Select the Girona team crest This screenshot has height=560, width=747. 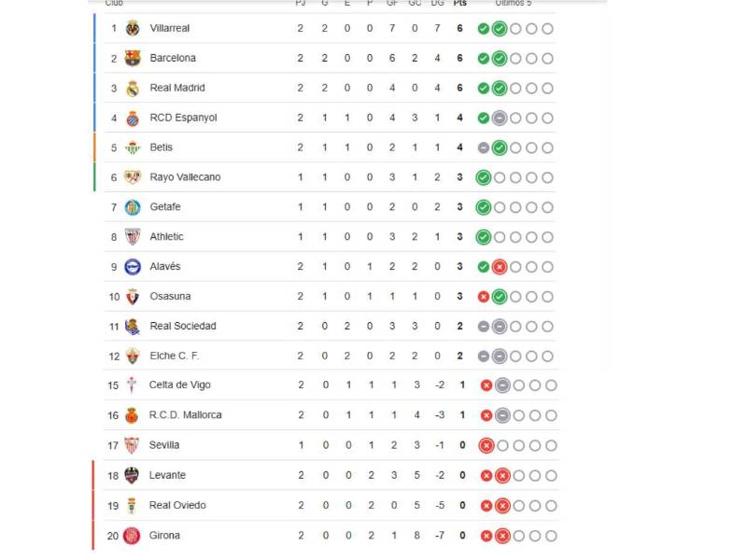(134, 535)
